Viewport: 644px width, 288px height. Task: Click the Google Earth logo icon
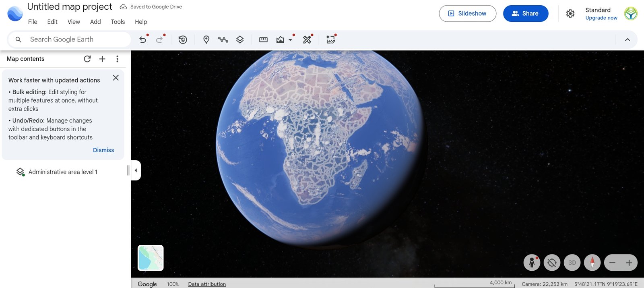click(15, 14)
